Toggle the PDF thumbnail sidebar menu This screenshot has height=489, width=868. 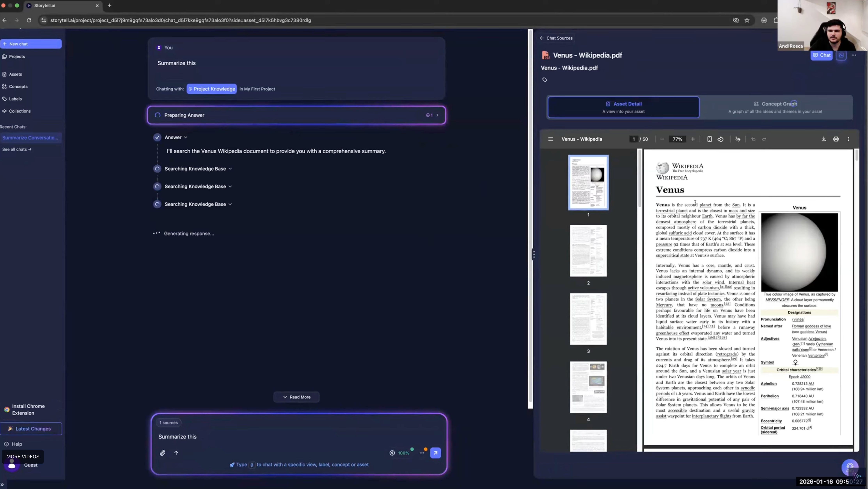tap(551, 139)
